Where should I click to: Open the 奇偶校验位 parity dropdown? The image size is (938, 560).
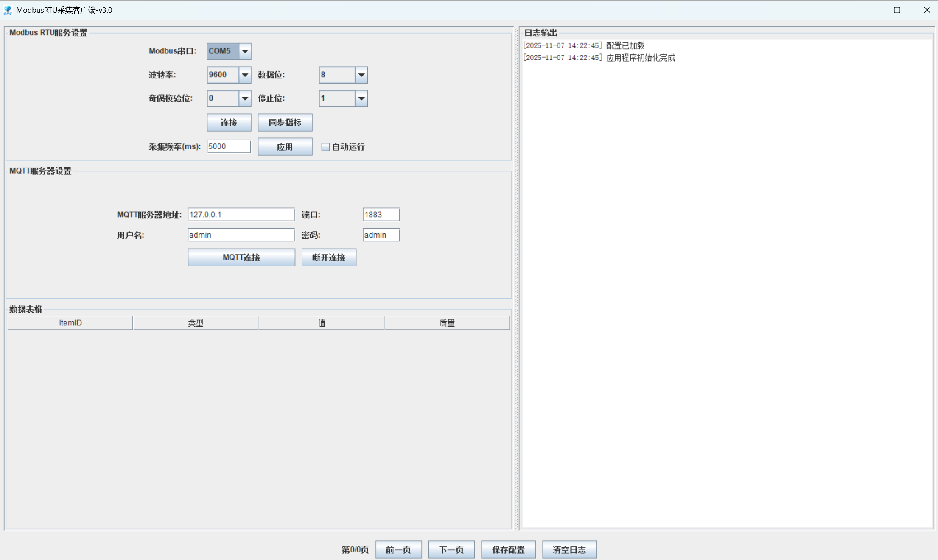click(x=245, y=98)
